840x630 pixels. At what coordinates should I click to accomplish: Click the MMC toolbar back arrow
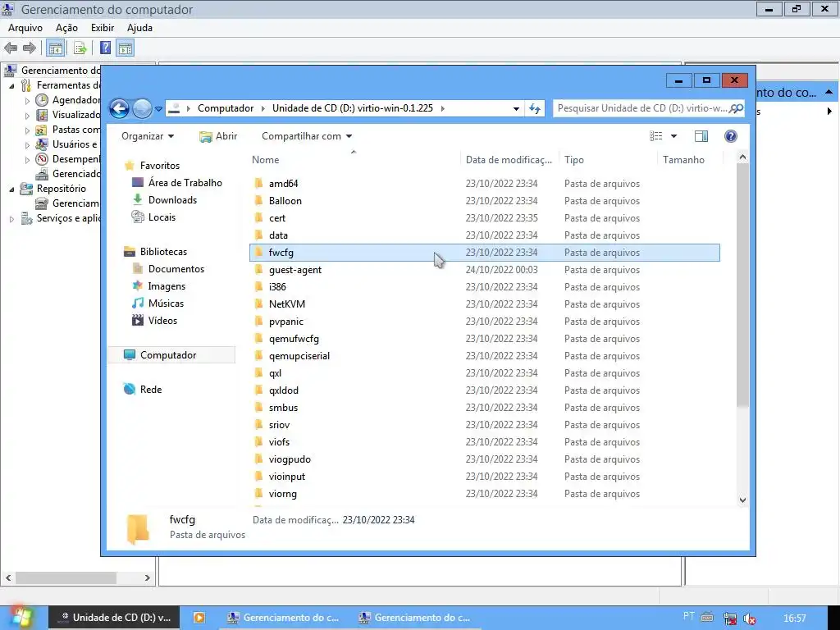coord(11,48)
